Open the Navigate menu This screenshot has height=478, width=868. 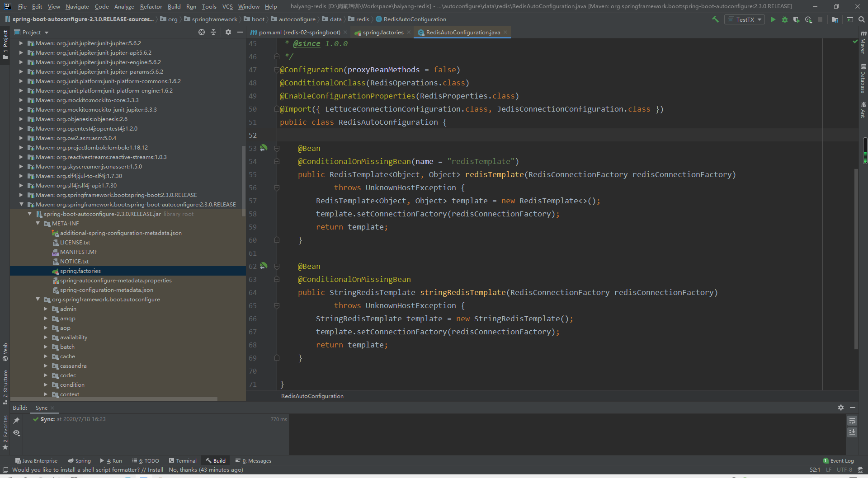(77, 6)
